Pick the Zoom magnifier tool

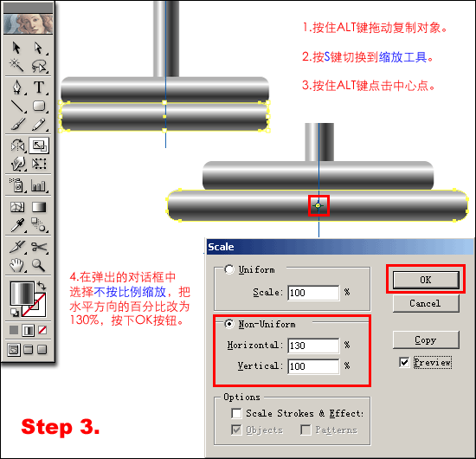coord(39,265)
